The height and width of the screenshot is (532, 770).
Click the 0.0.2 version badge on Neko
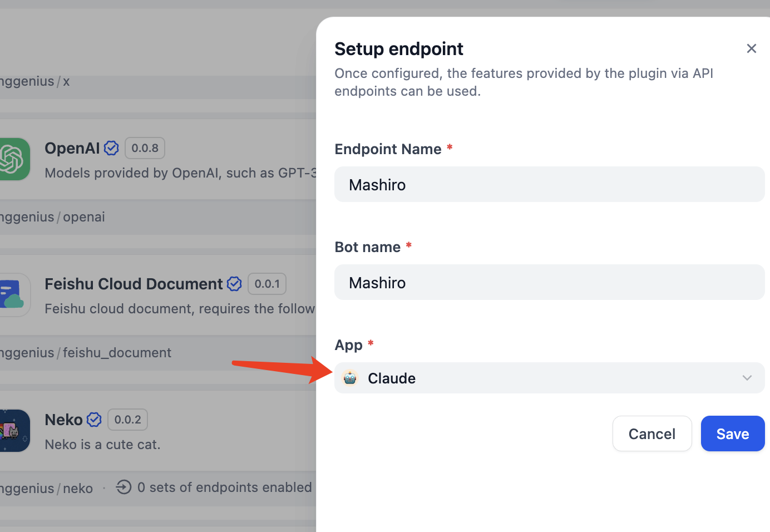[127, 420]
